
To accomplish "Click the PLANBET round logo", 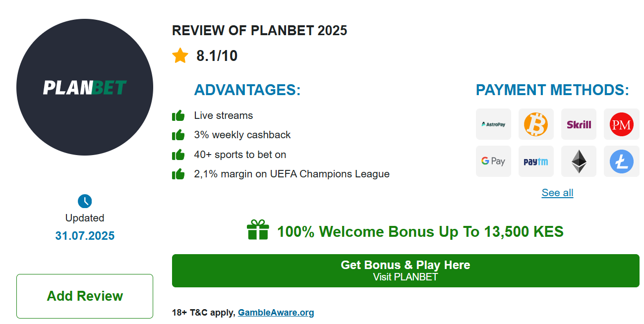I will point(85,87).
